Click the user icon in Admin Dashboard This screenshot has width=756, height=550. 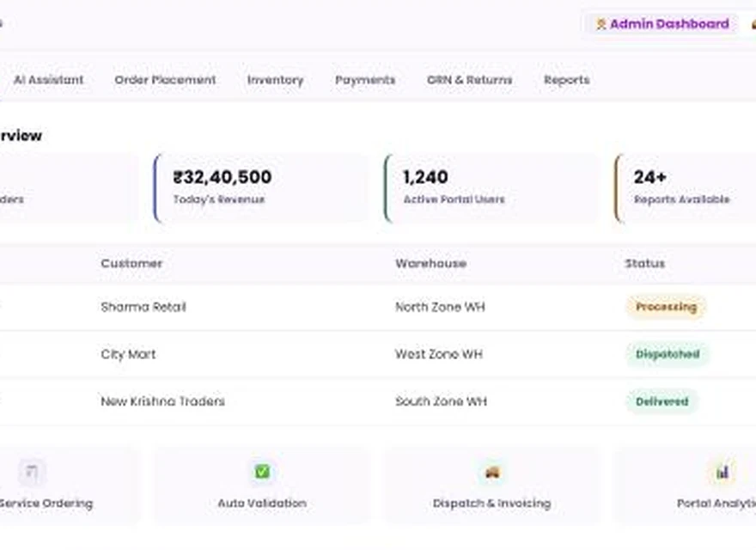[601, 24]
